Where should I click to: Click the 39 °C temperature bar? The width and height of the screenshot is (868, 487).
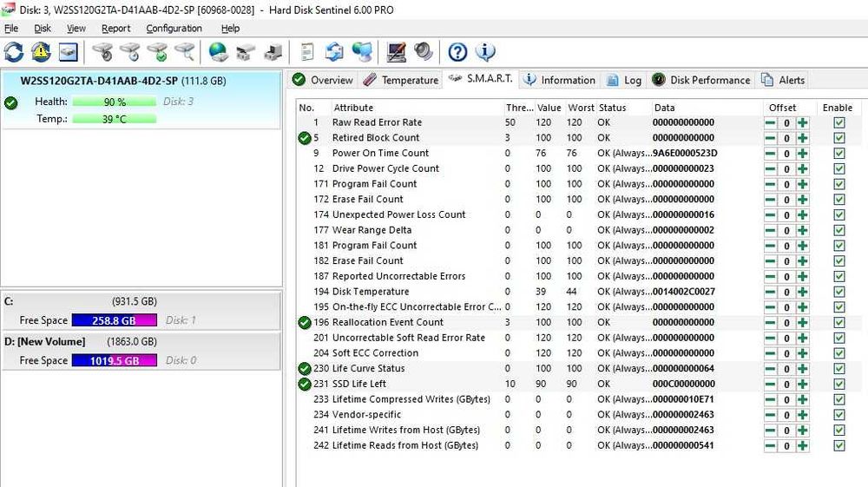[115, 119]
